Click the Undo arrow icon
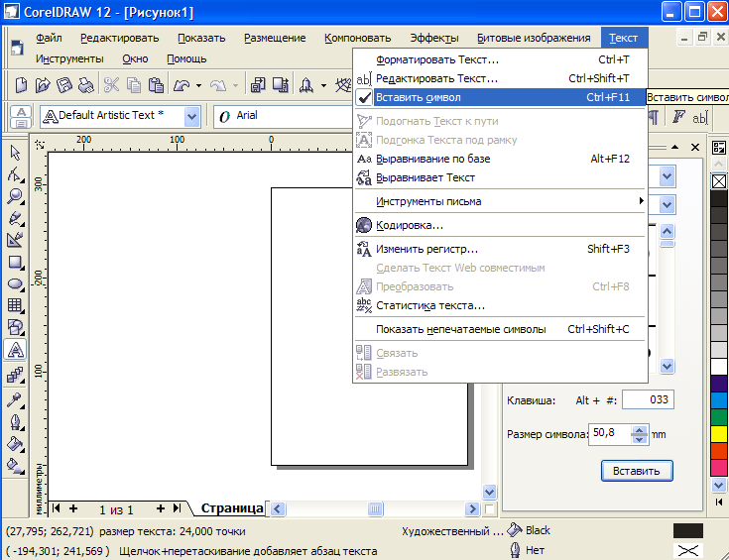This screenshot has width=729, height=560. point(182,85)
